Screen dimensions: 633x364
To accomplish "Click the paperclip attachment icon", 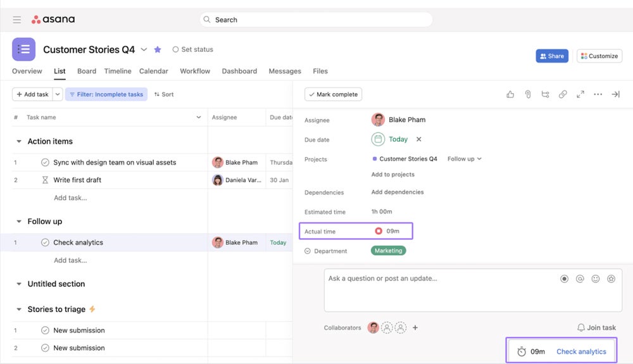I will tap(528, 94).
